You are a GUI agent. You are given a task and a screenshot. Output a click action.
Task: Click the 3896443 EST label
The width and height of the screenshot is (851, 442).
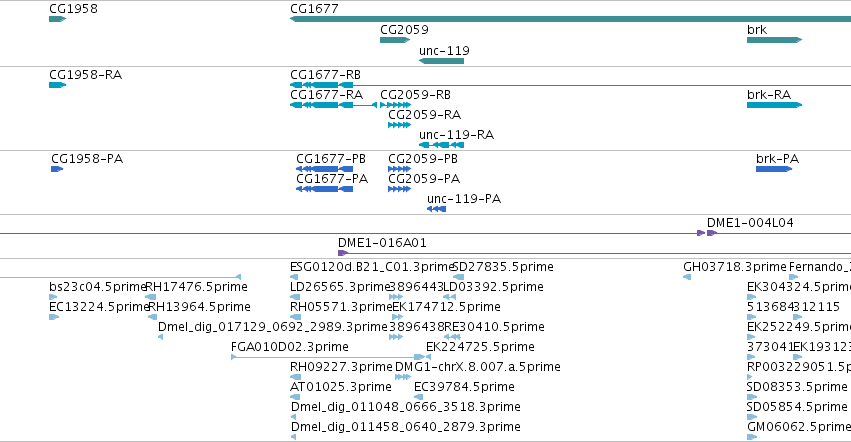[416, 287]
